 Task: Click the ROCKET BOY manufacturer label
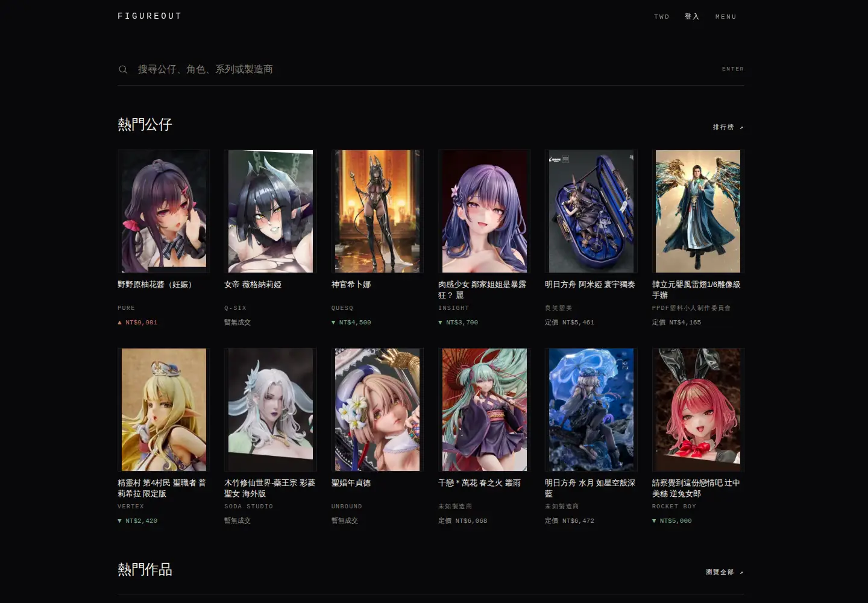pos(674,507)
